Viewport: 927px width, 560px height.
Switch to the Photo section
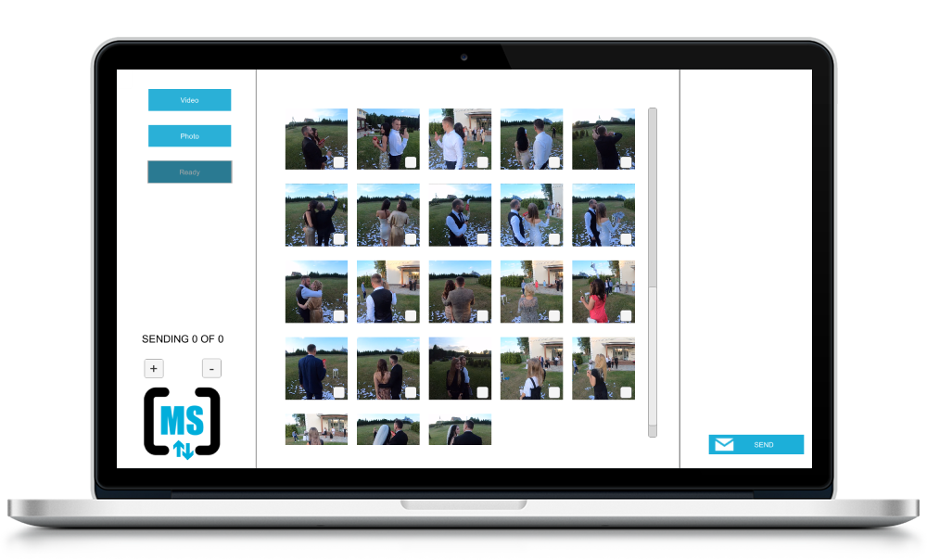(189, 136)
